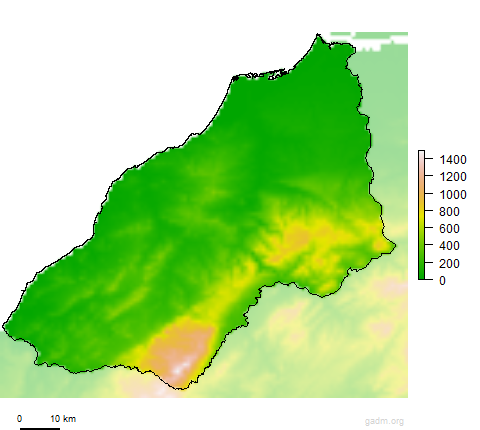Viewport: 480px width, 430px height.
Task: Click the 1400 legend label
Action: [453, 160]
